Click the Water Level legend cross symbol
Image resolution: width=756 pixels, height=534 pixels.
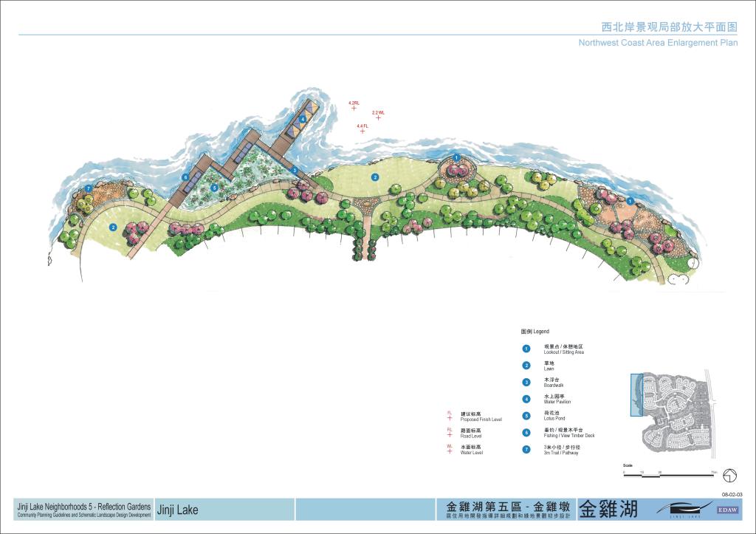(x=450, y=451)
